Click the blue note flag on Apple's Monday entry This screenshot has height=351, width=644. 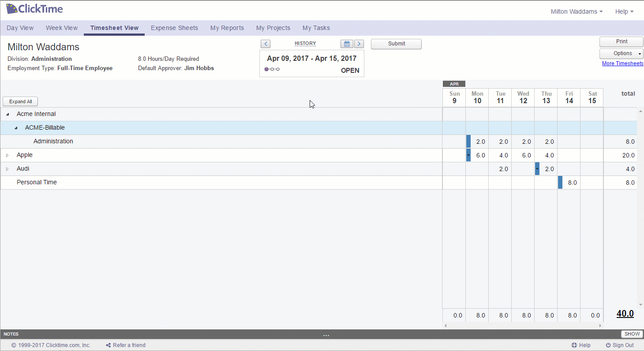pyautogui.click(x=468, y=155)
